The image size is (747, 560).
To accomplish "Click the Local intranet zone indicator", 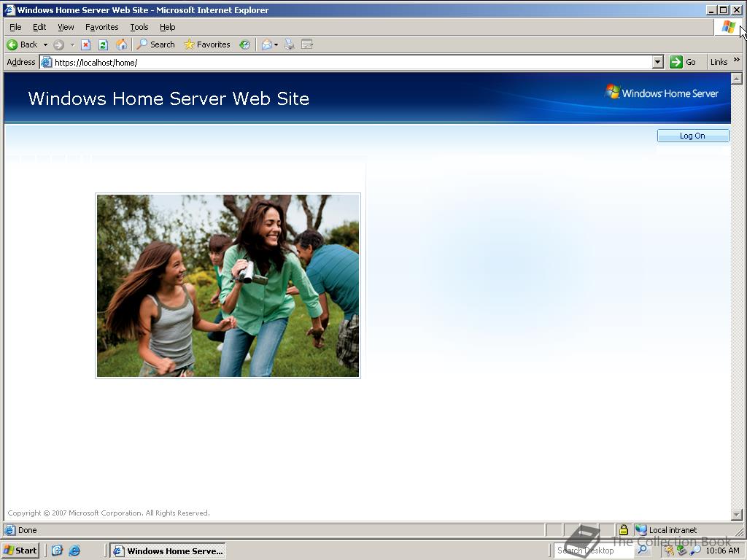I will pos(667,530).
